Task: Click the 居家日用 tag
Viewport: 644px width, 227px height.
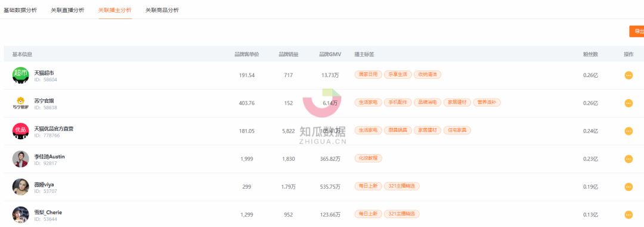Action: [x=369, y=75]
